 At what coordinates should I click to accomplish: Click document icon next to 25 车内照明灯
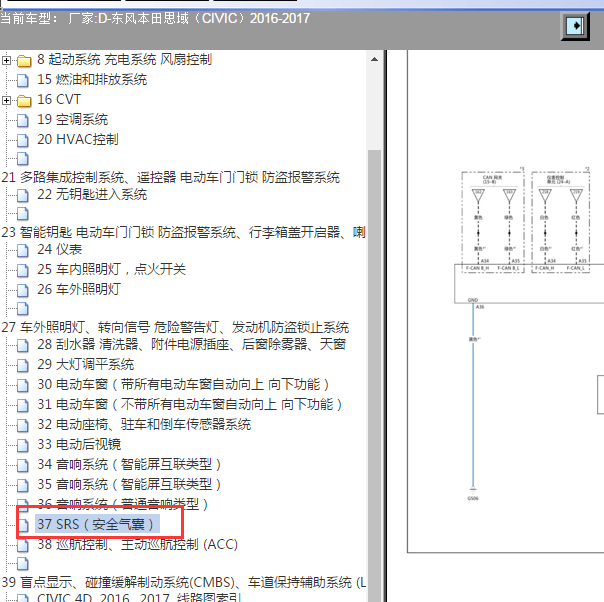(23, 270)
